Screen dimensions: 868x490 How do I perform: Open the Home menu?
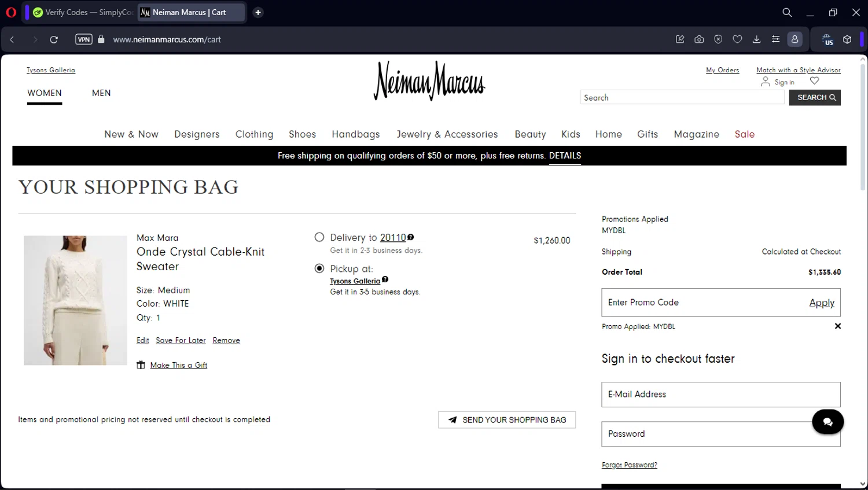609,134
